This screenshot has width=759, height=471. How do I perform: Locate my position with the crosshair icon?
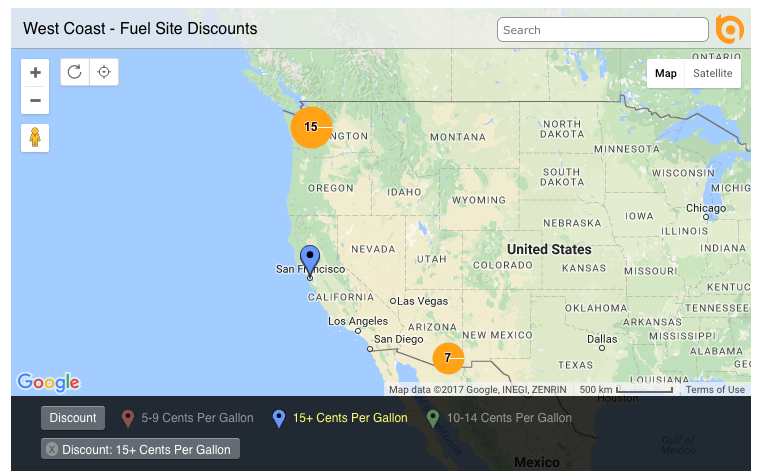pyautogui.click(x=104, y=72)
